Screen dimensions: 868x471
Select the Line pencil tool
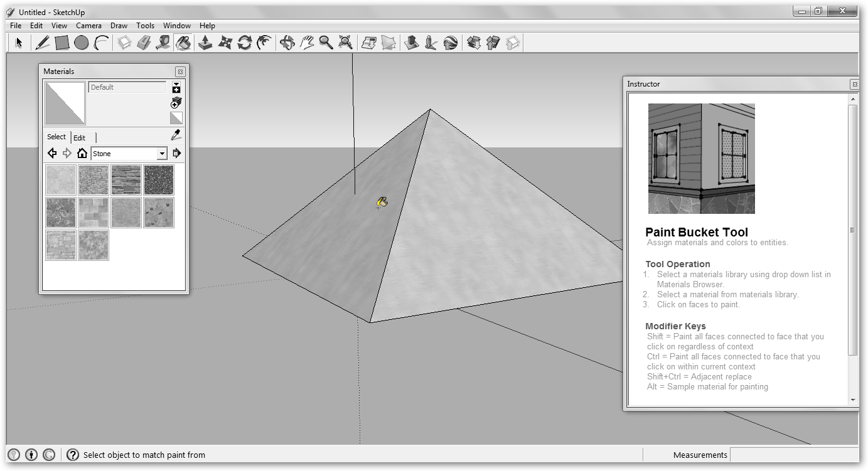click(x=42, y=43)
